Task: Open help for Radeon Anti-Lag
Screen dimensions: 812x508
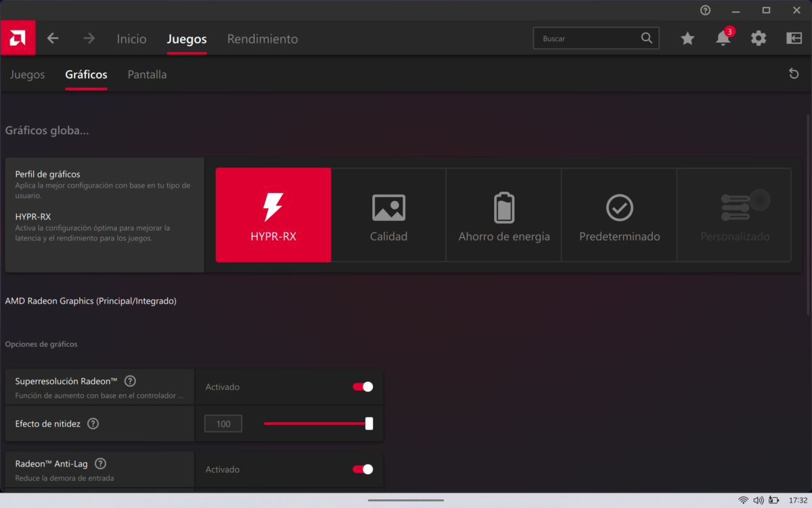Action: coord(100,464)
